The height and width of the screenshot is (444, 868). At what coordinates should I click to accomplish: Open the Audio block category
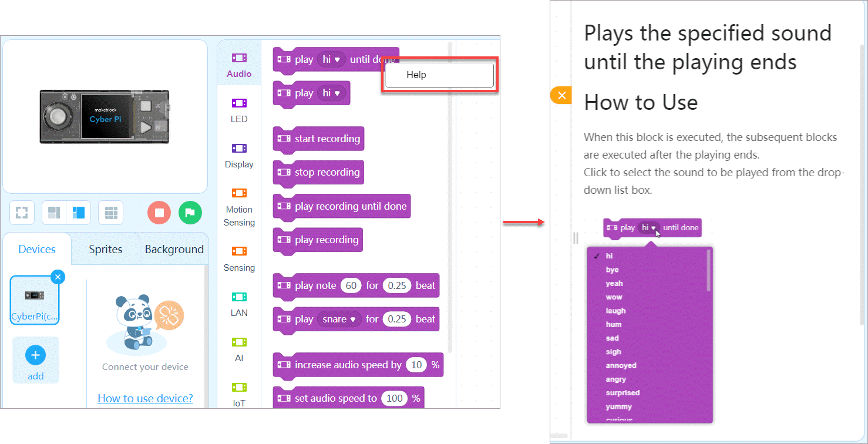pyautogui.click(x=239, y=65)
